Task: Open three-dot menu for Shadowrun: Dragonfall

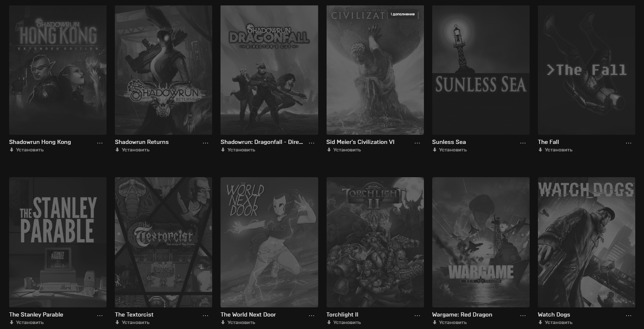Action: [x=312, y=143]
